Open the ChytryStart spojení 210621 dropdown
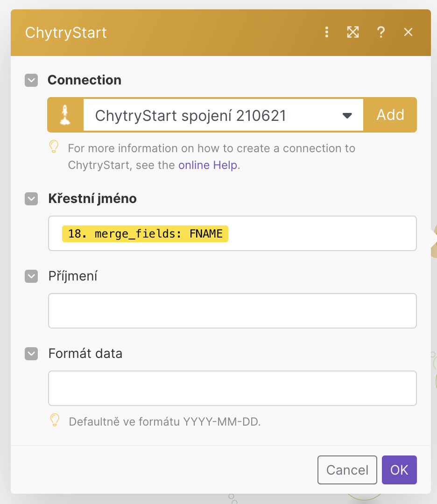 tap(223, 115)
